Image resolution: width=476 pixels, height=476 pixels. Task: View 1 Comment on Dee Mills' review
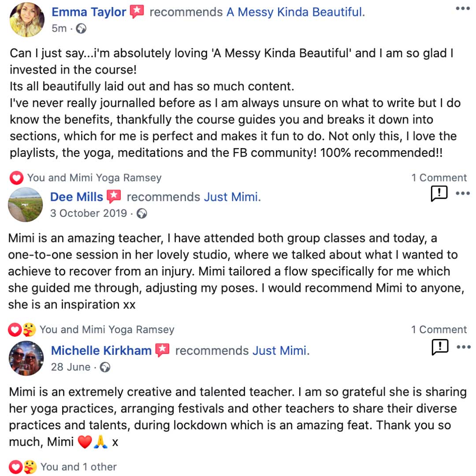[439, 330]
